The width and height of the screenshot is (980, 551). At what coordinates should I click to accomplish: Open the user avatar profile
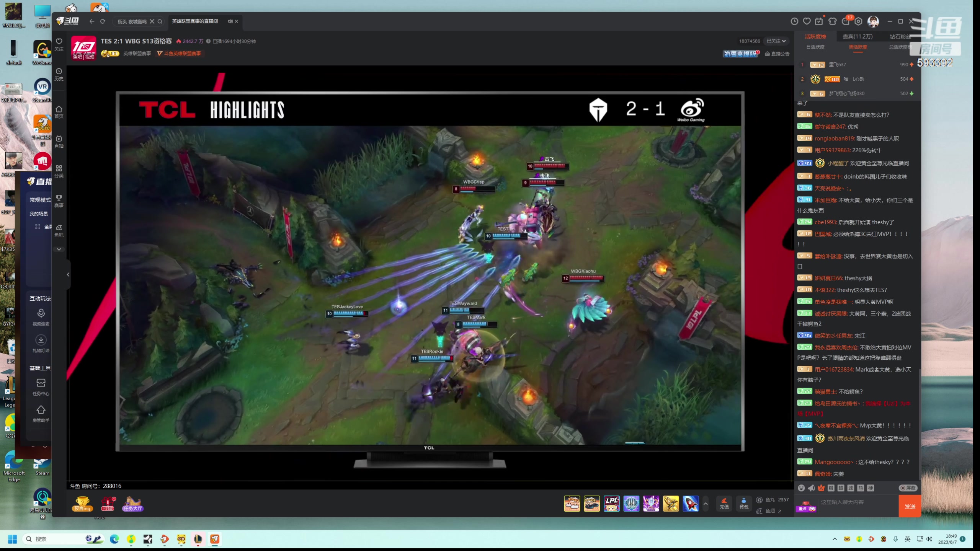(x=873, y=21)
